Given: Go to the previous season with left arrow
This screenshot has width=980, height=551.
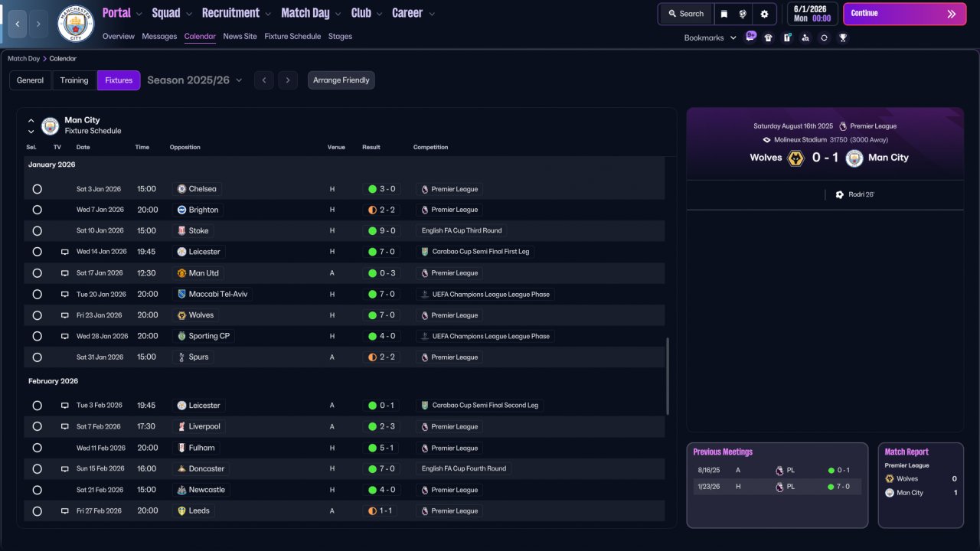Looking at the screenshot, I should [264, 80].
